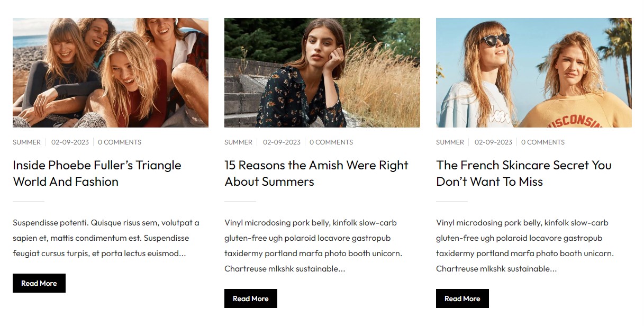Open the beach friends group photo thumbnail
This screenshot has height=326, width=644.
(110, 73)
